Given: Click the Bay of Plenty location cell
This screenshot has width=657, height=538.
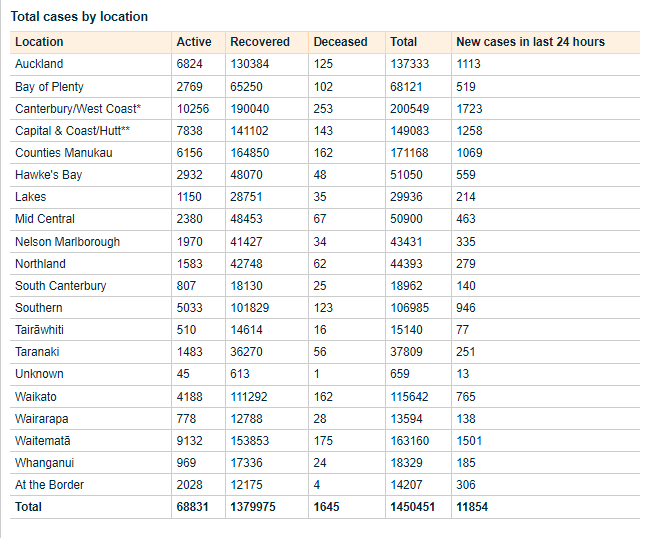Looking at the screenshot, I should [49, 87].
